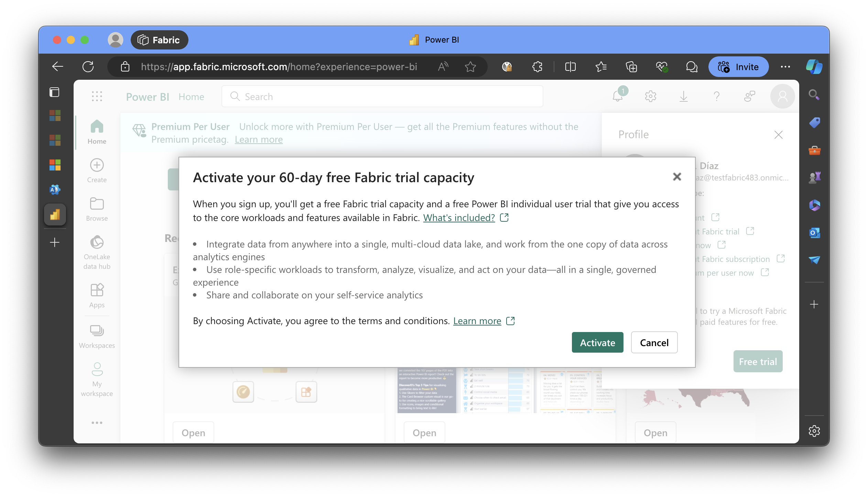868x497 pixels.
Task: Open split screen view
Action: pos(570,67)
